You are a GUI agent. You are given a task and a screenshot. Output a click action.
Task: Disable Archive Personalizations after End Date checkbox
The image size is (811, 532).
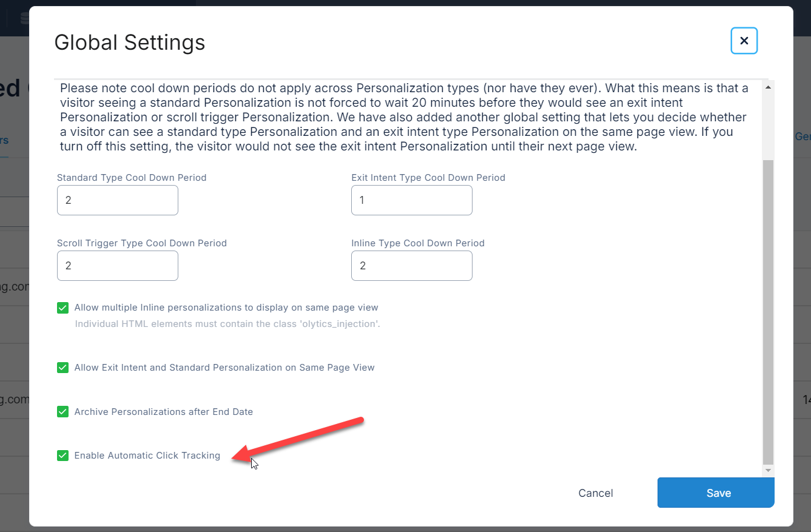[62, 412]
